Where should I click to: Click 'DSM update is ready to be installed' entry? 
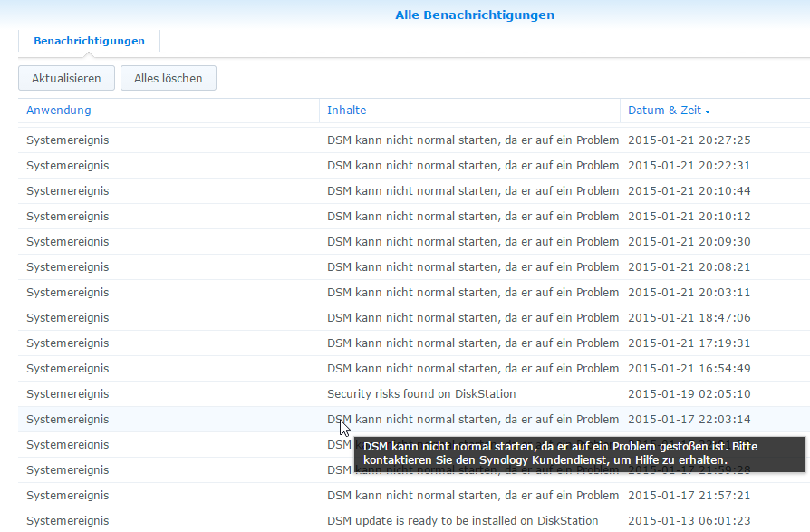tap(462, 520)
